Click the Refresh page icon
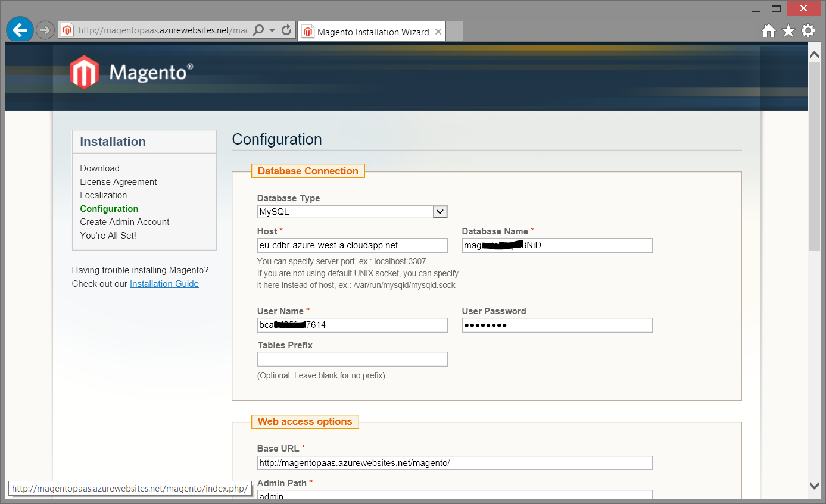Image resolution: width=826 pixels, height=504 pixels. click(286, 30)
